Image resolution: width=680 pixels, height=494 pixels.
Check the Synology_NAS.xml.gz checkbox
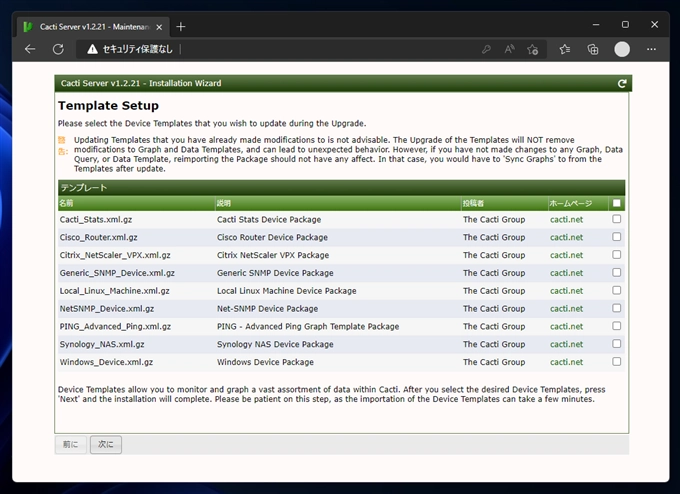point(616,344)
